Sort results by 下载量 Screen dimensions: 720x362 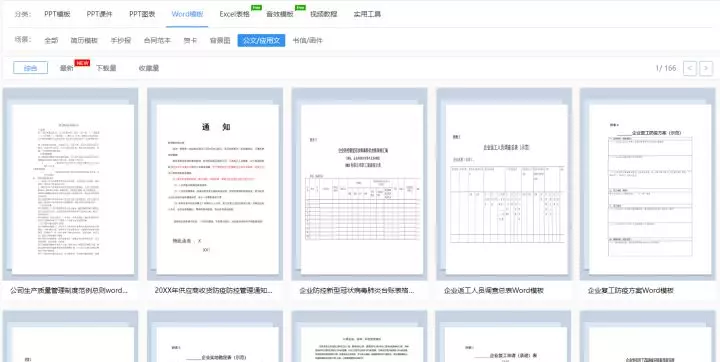[x=106, y=68]
